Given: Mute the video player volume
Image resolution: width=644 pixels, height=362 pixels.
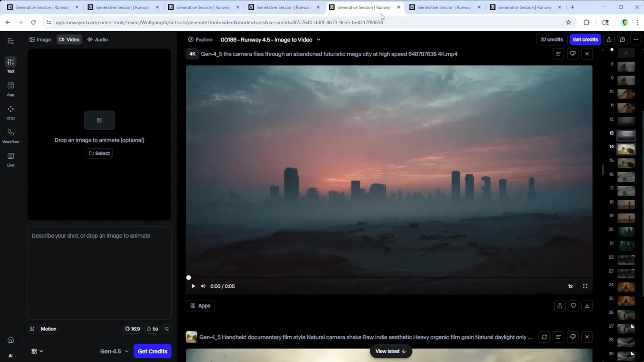Looking at the screenshot, I should 203,286.
